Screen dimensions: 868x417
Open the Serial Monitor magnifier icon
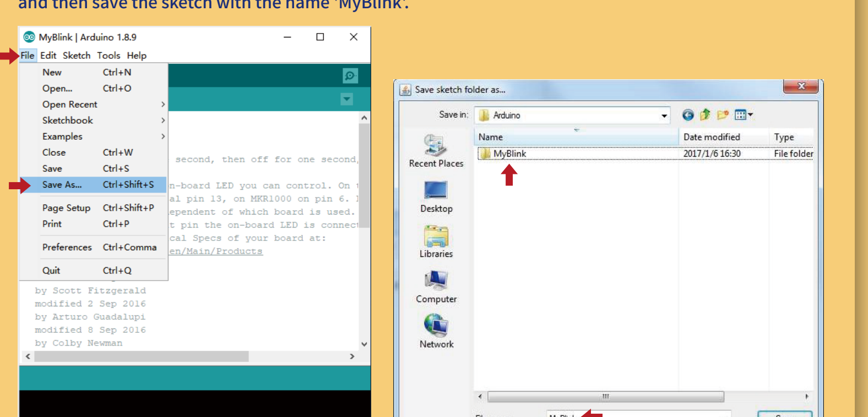pos(350,76)
